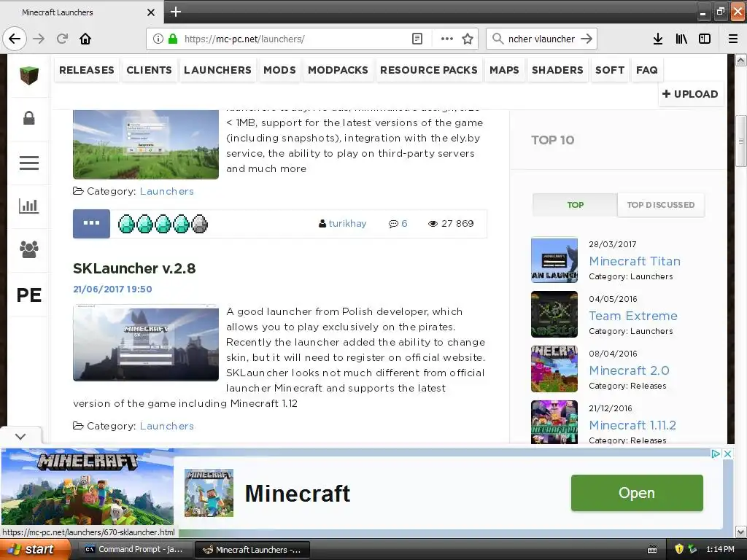
Task: Open the page actions three-dot menu
Action: click(447, 39)
